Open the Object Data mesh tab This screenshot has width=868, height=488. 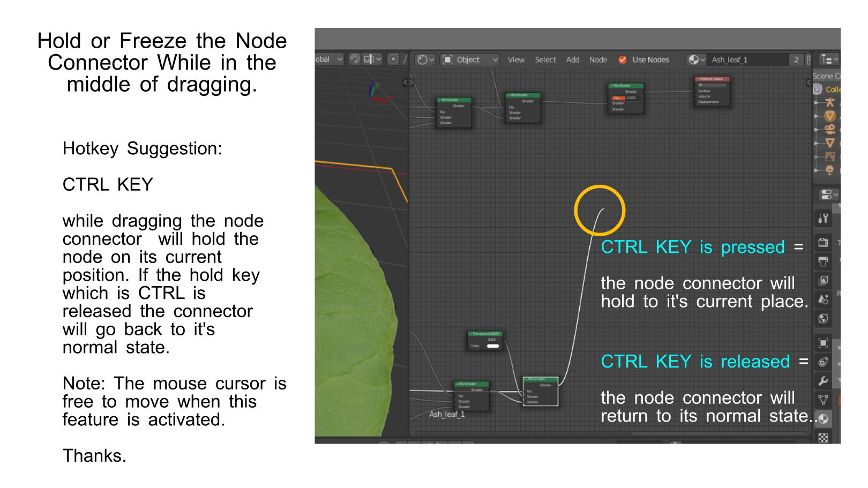pos(823,400)
